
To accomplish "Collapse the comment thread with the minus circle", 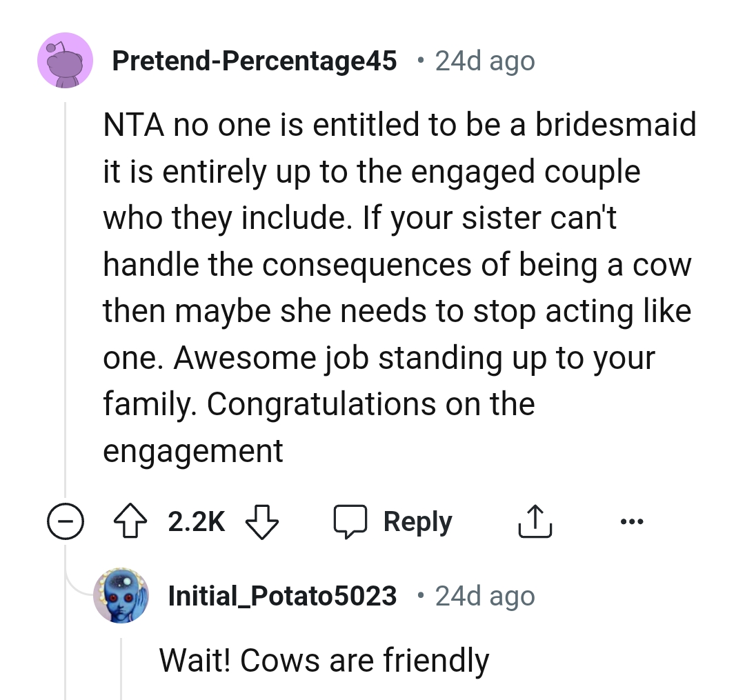I will pyautogui.click(x=66, y=521).
